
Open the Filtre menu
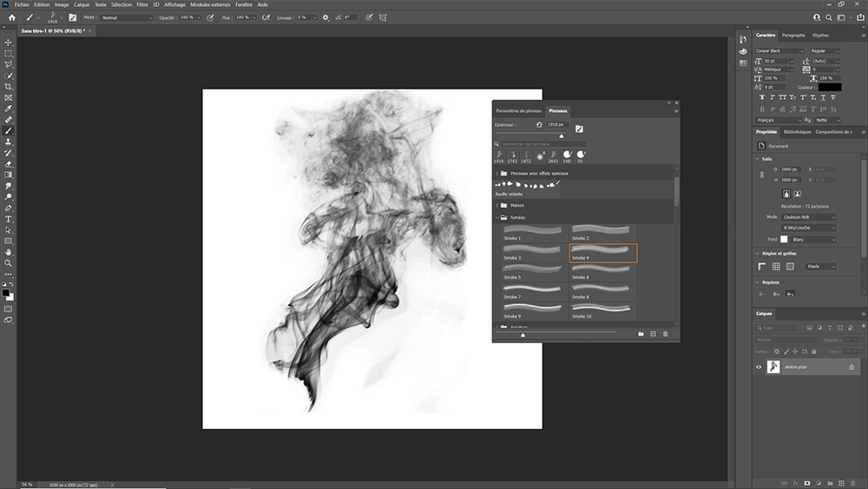[x=142, y=4]
